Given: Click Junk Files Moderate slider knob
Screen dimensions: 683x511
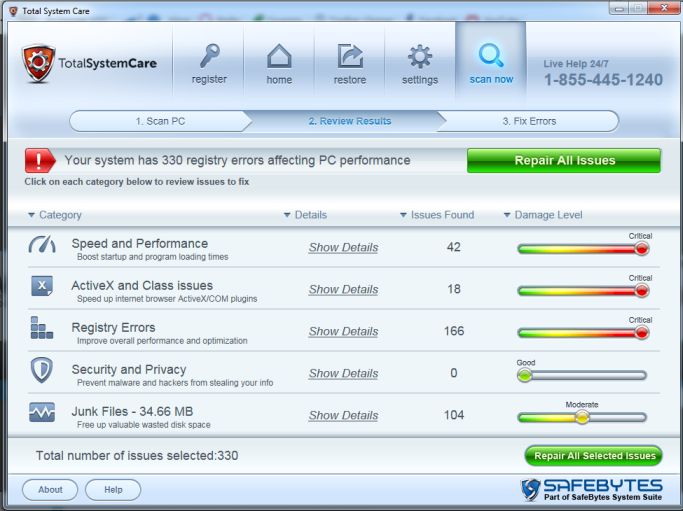Looking at the screenshot, I should click(582, 417).
